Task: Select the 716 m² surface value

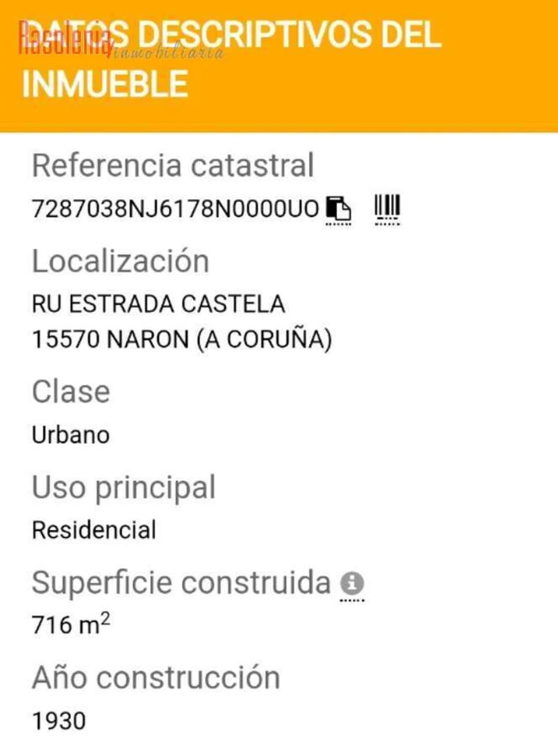Action: [71, 624]
